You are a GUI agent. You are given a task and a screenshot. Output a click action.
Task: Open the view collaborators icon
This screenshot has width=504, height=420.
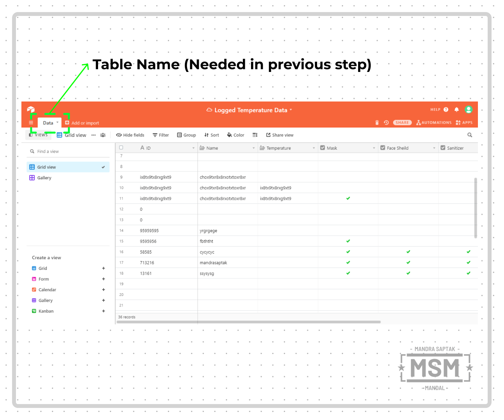103,135
